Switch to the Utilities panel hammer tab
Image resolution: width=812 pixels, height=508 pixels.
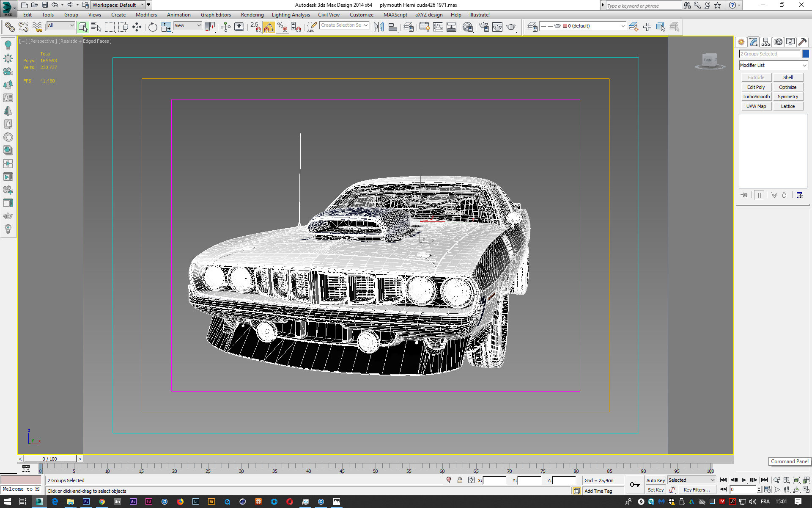pos(803,42)
